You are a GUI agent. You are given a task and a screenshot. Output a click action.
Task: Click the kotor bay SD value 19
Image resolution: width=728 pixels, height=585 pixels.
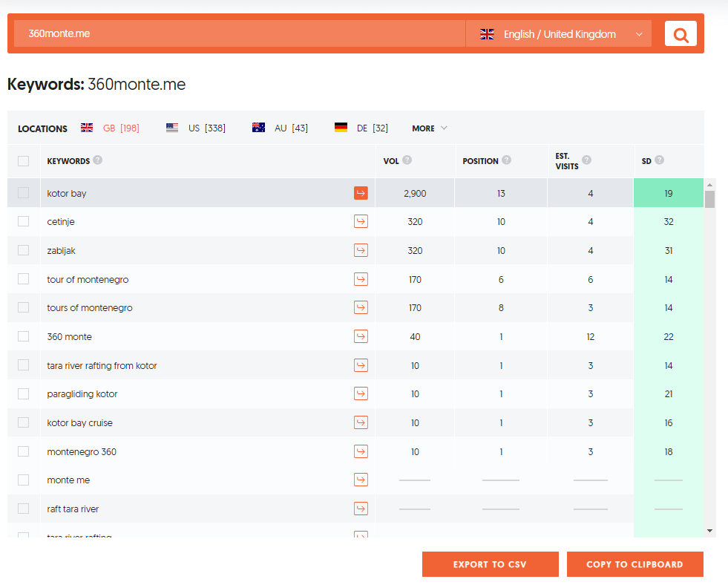pos(669,193)
